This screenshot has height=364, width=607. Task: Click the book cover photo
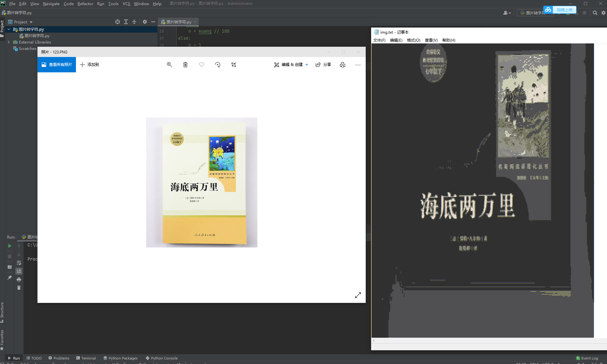(x=202, y=182)
